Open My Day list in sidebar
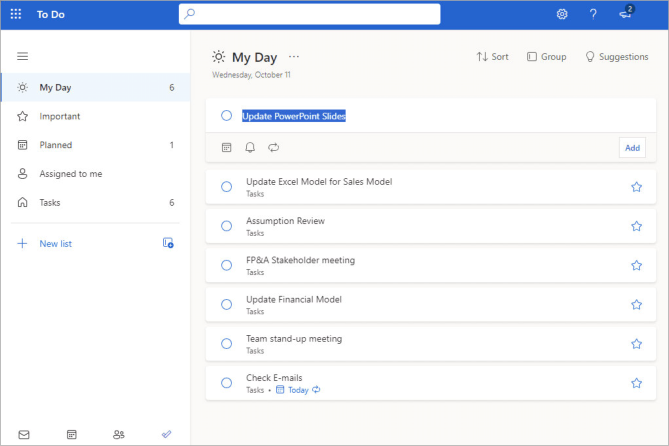This screenshot has width=669, height=446. click(96, 87)
